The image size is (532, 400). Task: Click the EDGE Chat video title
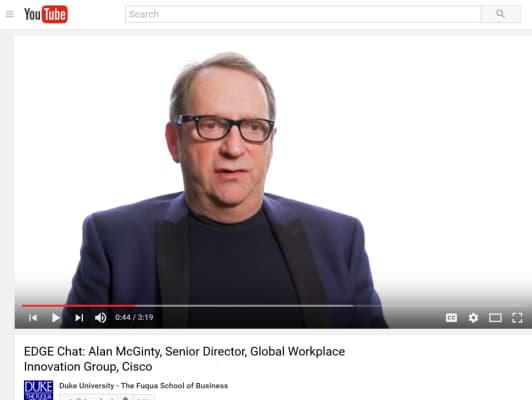coord(184,359)
